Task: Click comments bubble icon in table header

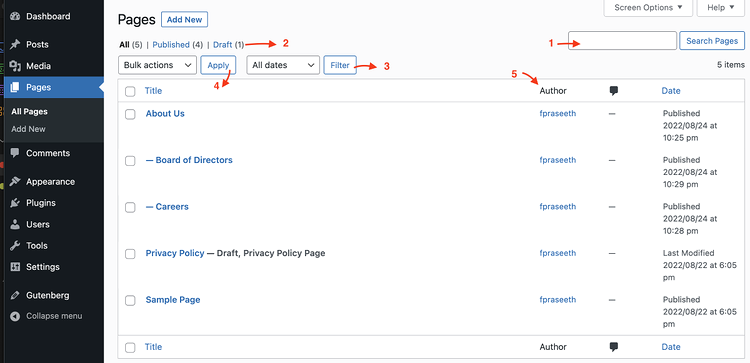Action: coord(614,91)
